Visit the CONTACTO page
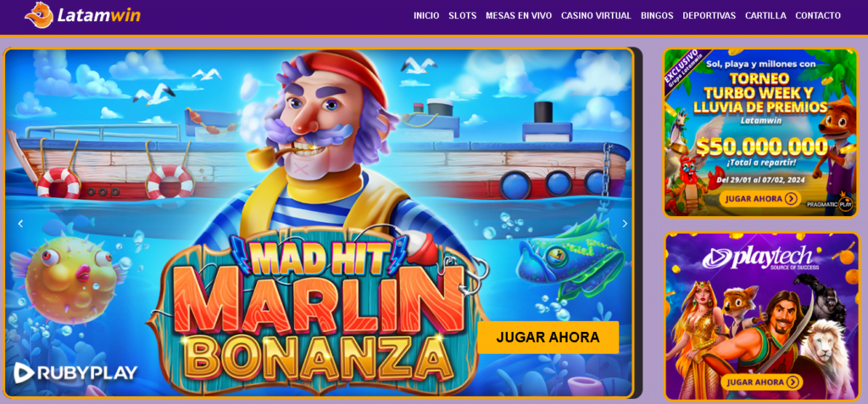This screenshot has width=868, height=404. coord(818,15)
